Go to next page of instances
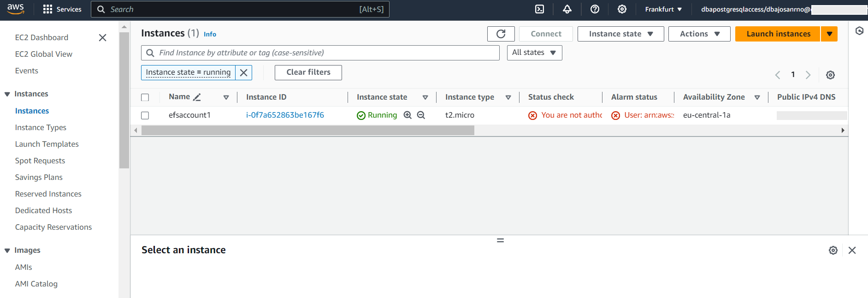Viewport: 868px width, 298px height. [808, 75]
